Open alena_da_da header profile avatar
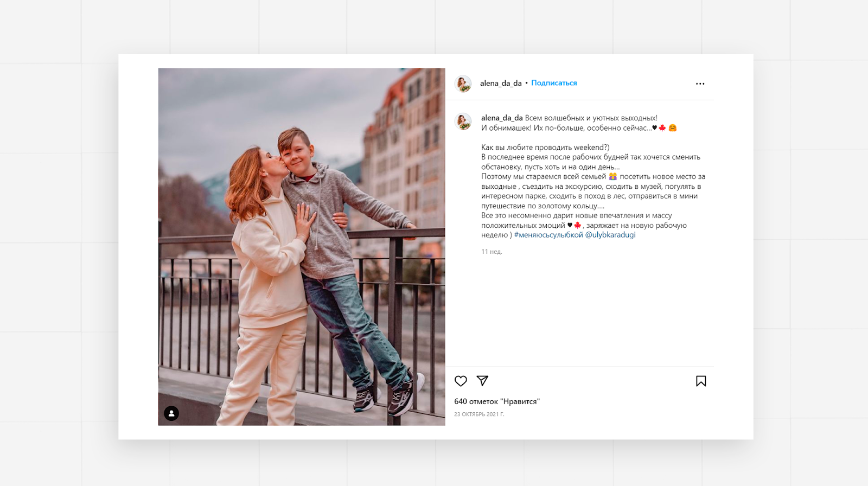Image resolution: width=868 pixels, height=486 pixels. click(463, 84)
